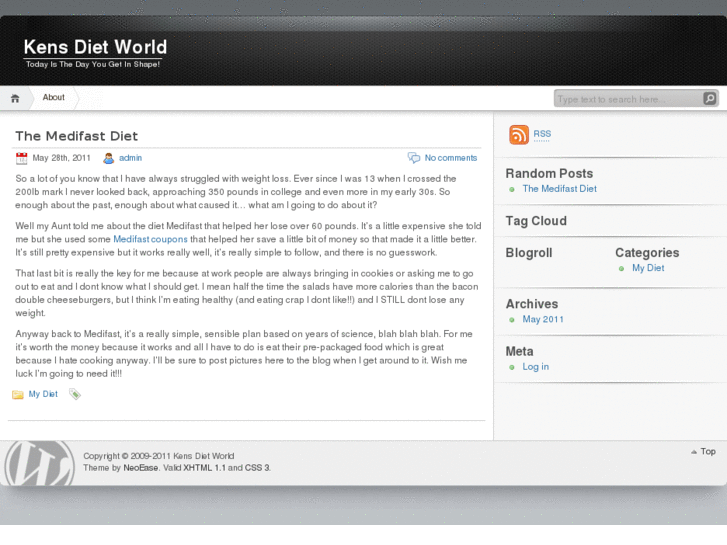The height and width of the screenshot is (545, 727).
Task: Open the XHTML 1.1 validation link
Action: (x=204, y=468)
